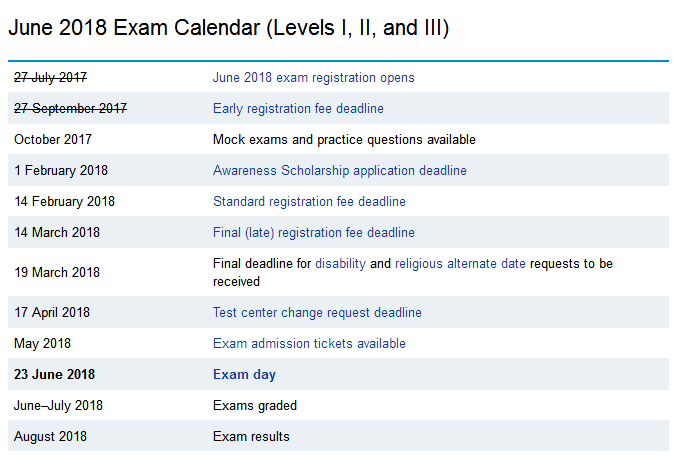The image size is (674, 467).
Task: Open the religious alternate date link
Action: [x=460, y=264]
